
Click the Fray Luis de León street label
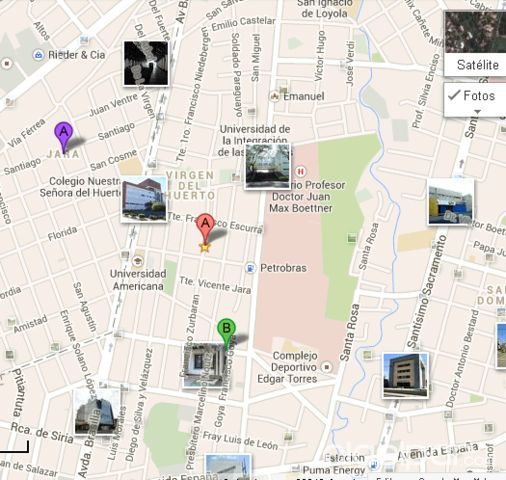240,440
